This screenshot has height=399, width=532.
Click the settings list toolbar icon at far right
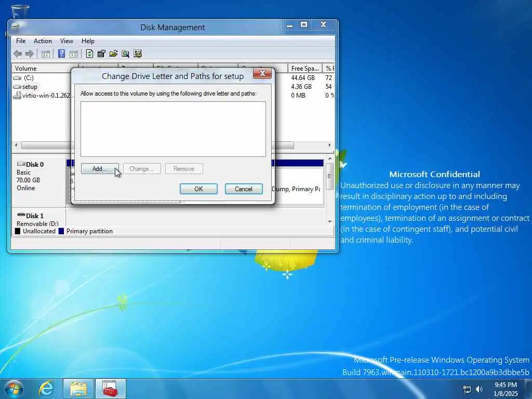[137, 54]
